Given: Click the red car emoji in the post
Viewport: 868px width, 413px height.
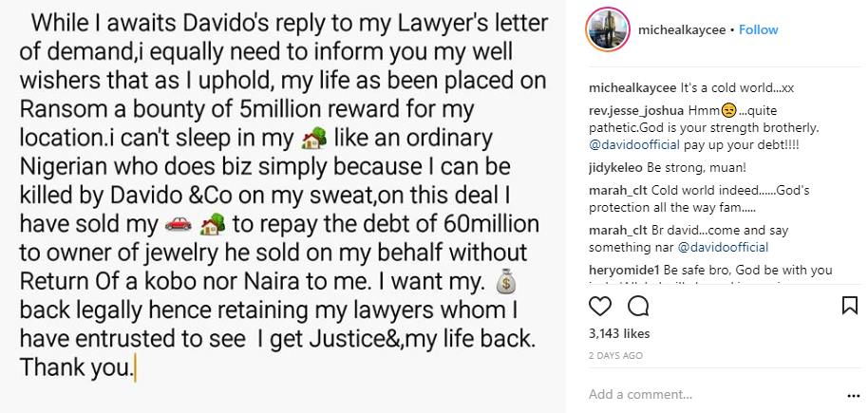Looking at the screenshot, I should coord(178,224).
